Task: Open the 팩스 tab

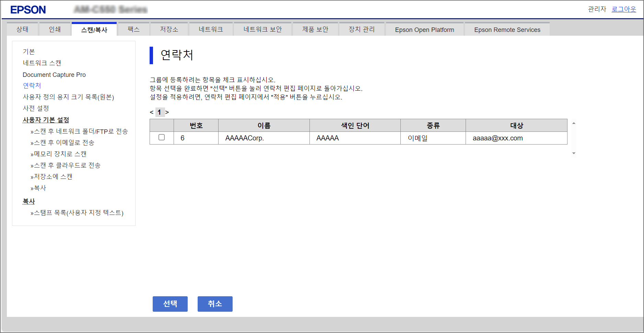Action: point(134,30)
